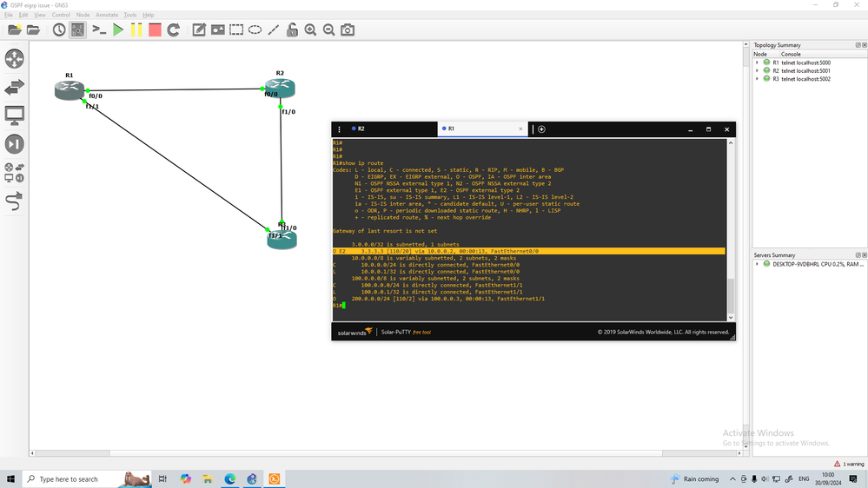Stop all nodes with red square icon

[x=155, y=30]
